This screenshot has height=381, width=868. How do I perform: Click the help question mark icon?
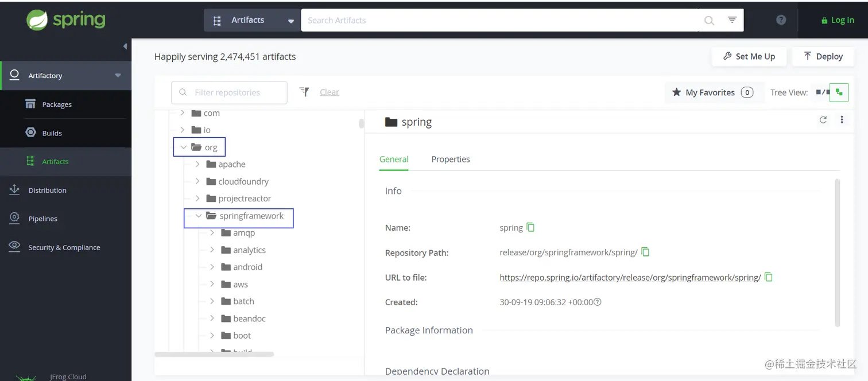click(x=781, y=20)
